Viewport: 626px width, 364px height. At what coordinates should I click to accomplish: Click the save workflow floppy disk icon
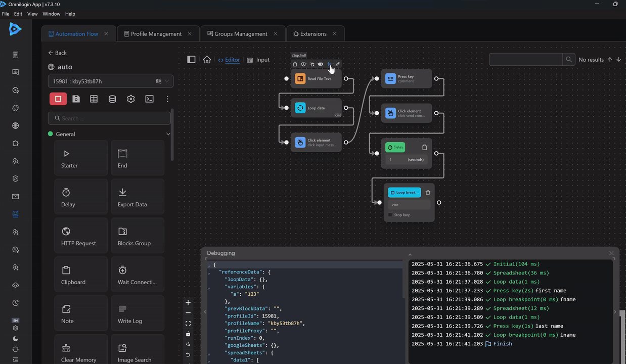[76, 99]
